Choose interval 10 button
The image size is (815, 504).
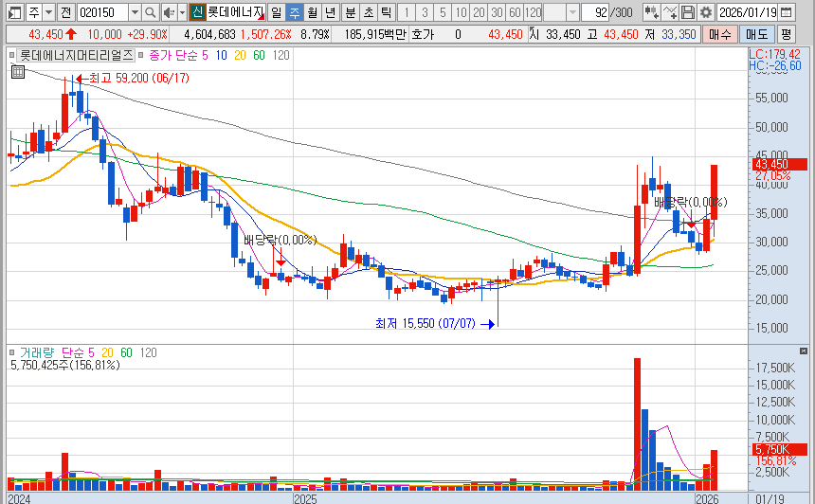(x=461, y=12)
